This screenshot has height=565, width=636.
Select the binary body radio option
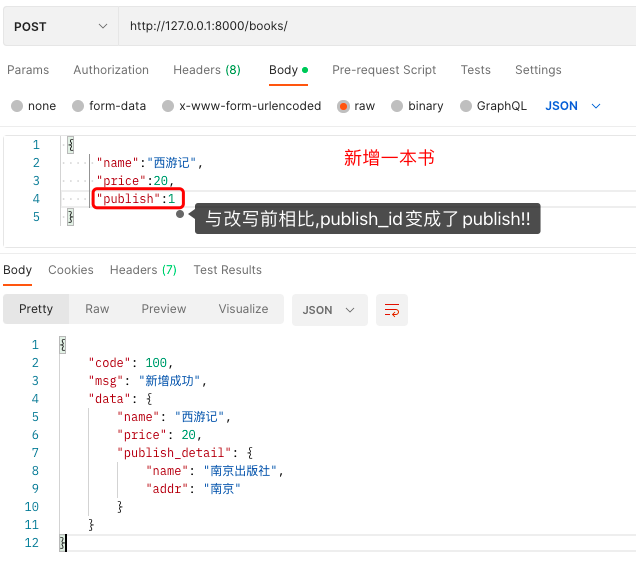coord(398,106)
